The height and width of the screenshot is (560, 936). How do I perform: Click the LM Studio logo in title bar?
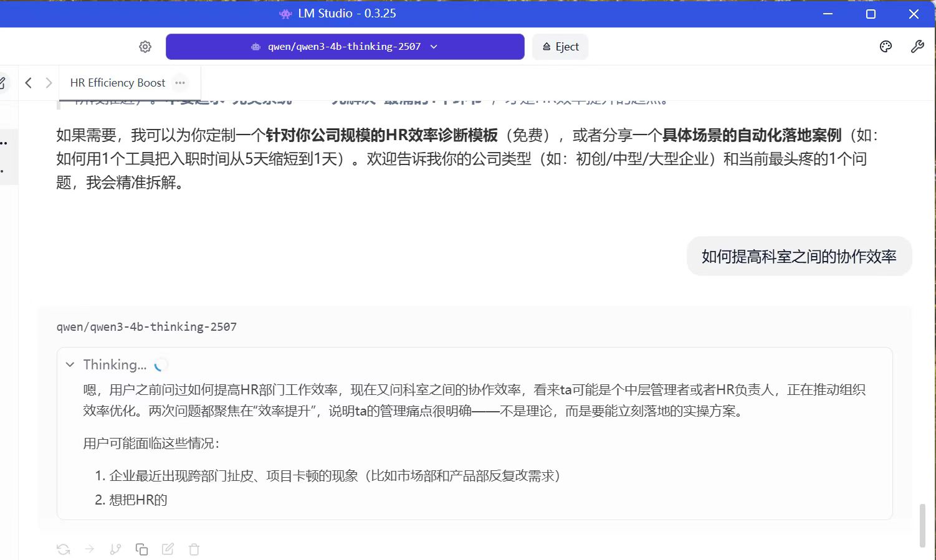(285, 14)
